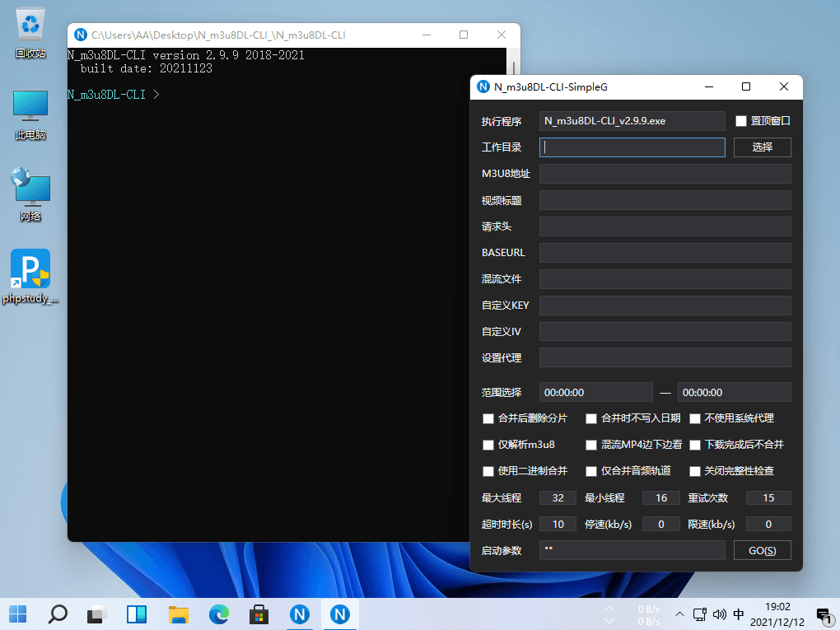This screenshot has width=840, height=630.
Task: Focus the 自定义IV input field
Action: coord(665,331)
